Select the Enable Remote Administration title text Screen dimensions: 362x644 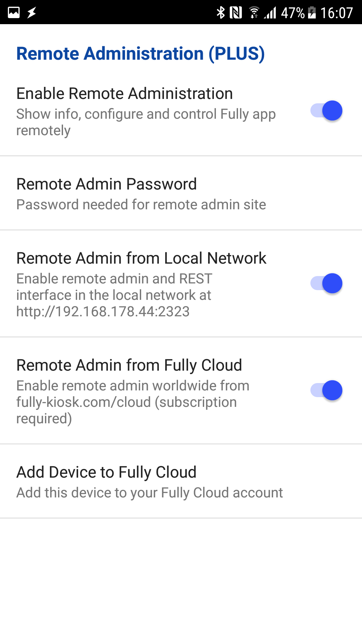[x=124, y=93]
